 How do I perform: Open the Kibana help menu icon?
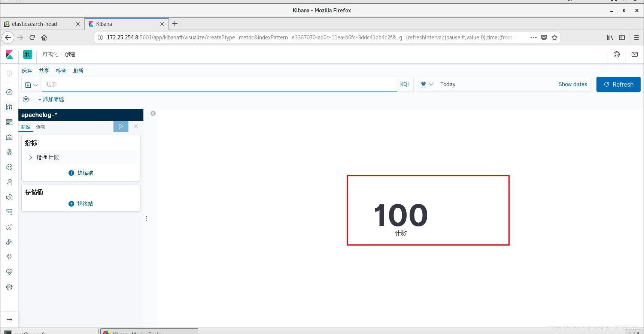click(617, 54)
